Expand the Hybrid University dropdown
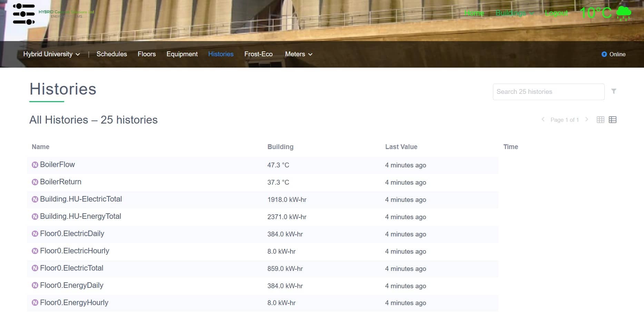The width and height of the screenshot is (644, 312). [x=51, y=54]
